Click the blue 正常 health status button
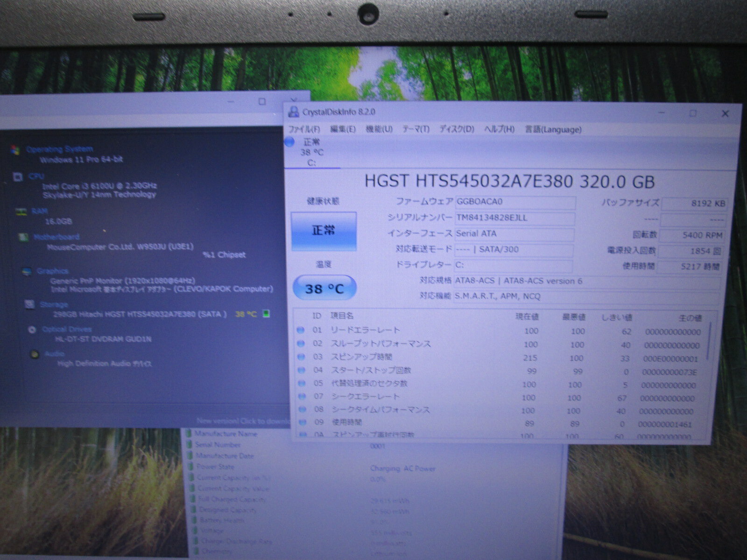The image size is (747, 560). pyautogui.click(x=324, y=231)
